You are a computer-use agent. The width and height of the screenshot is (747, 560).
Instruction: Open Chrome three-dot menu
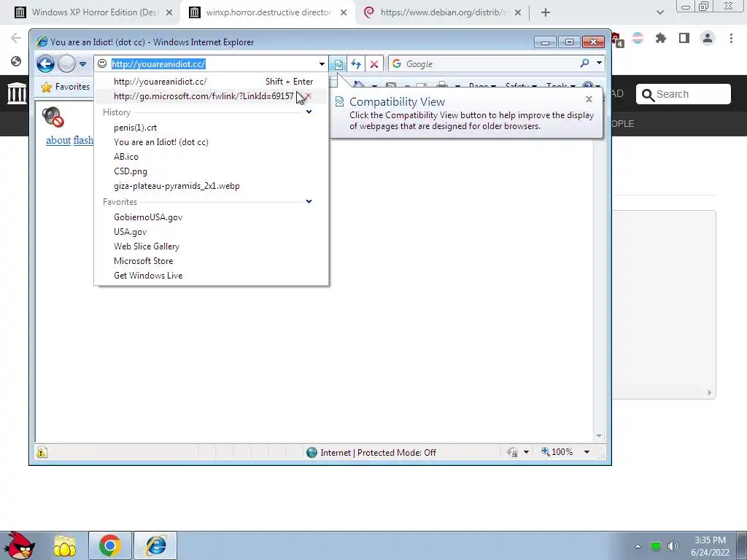(x=731, y=38)
